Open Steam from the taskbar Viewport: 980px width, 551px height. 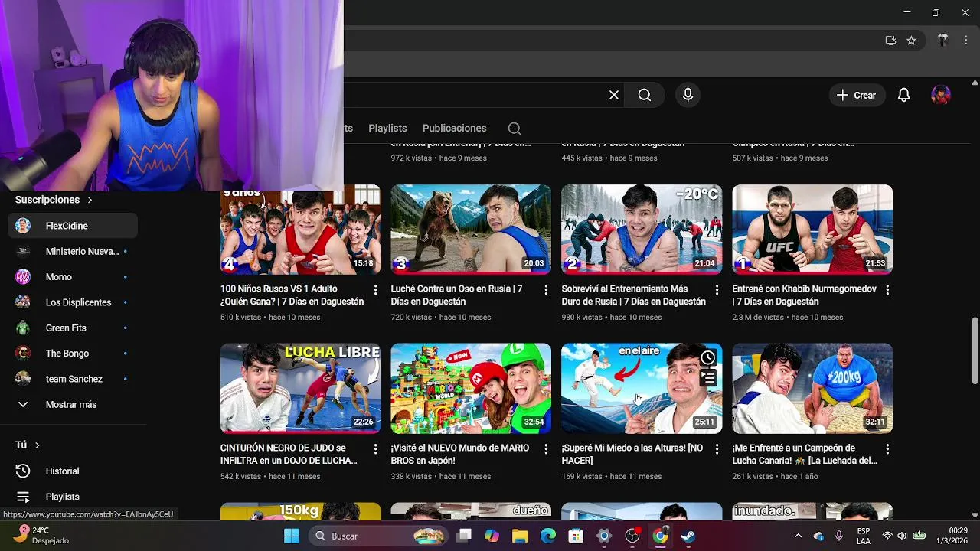coord(688,536)
